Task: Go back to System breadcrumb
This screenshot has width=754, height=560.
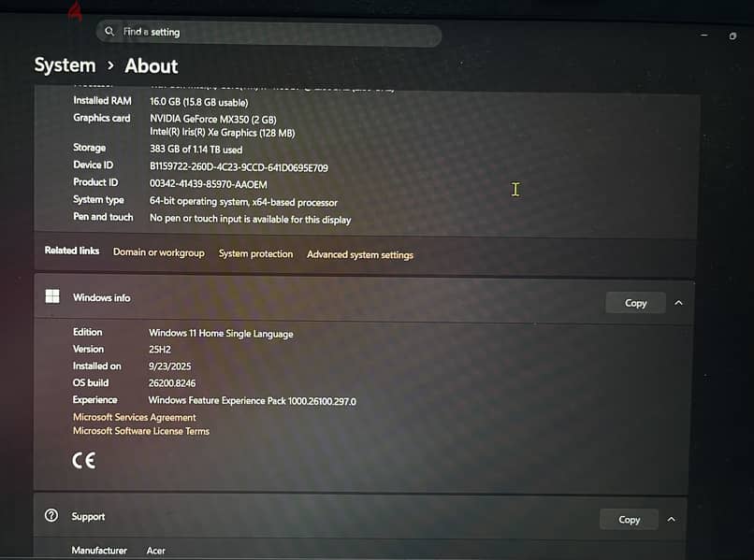Action: [x=65, y=65]
